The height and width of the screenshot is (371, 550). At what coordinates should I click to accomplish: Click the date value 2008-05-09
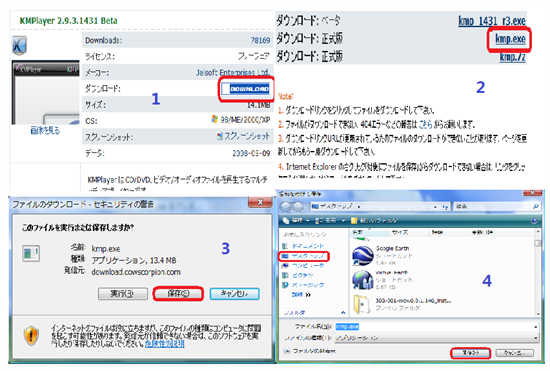251,153
